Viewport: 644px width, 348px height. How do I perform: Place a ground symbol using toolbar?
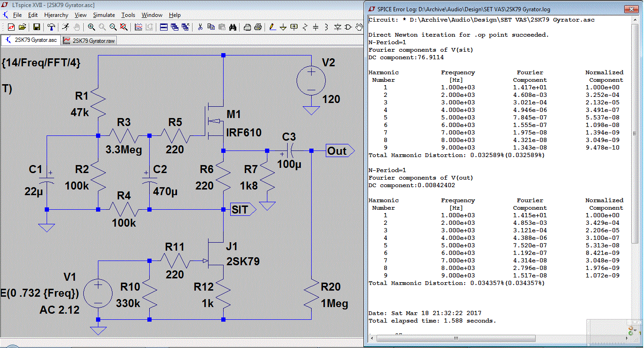click(x=283, y=27)
